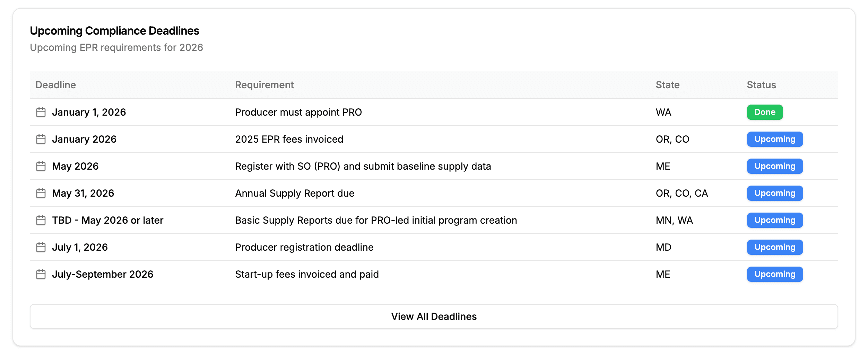Click the calendar icon next to May 31, 2026
This screenshot has height=358, width=868.
[41, 193]
